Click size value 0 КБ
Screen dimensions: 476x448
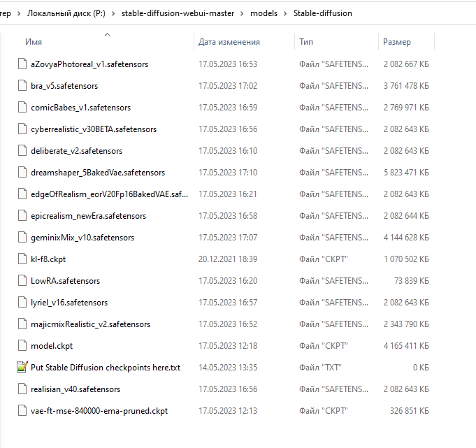click(421, 368)
